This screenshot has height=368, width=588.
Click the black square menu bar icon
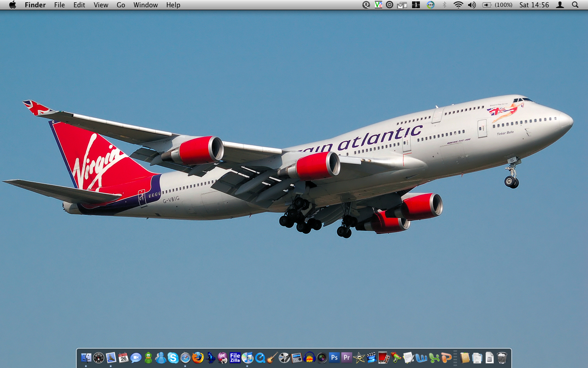tap(416, 5)
